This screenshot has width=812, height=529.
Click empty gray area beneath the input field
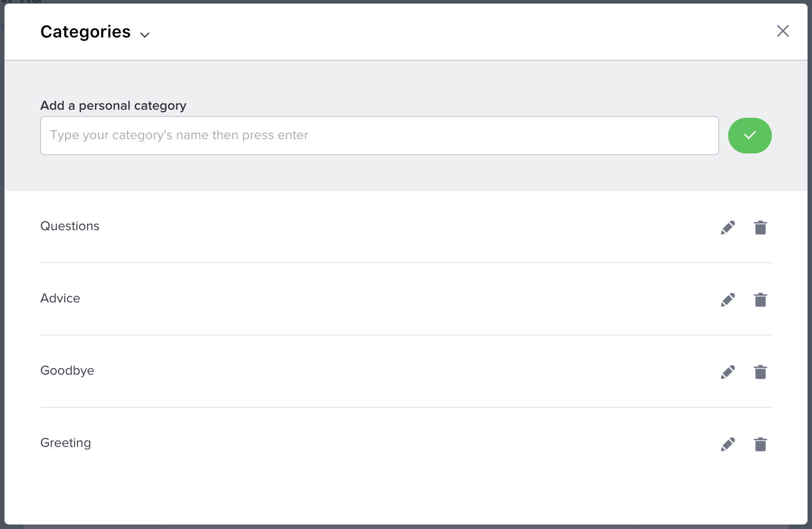[379, 174]
